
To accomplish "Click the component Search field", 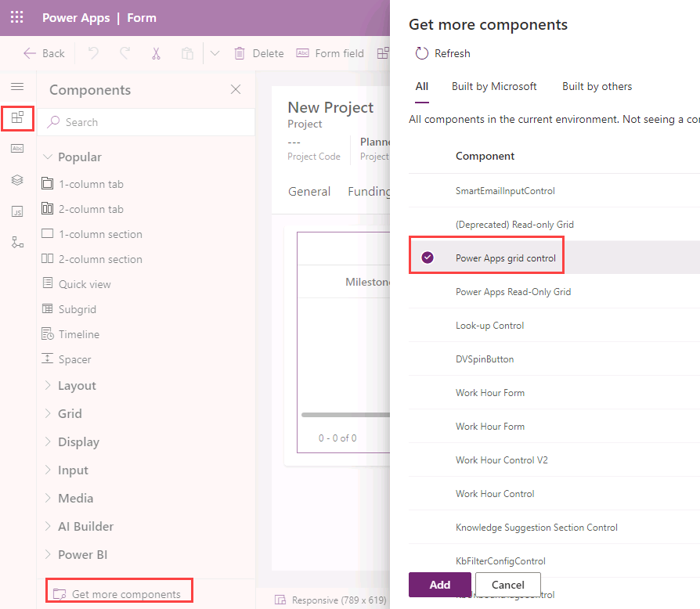I will [146, 122].
